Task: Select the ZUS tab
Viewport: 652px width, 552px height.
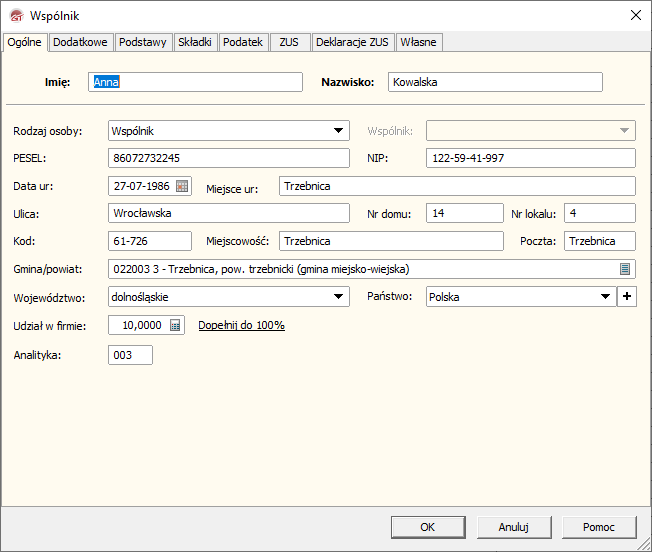Action: tap(289, 42)
